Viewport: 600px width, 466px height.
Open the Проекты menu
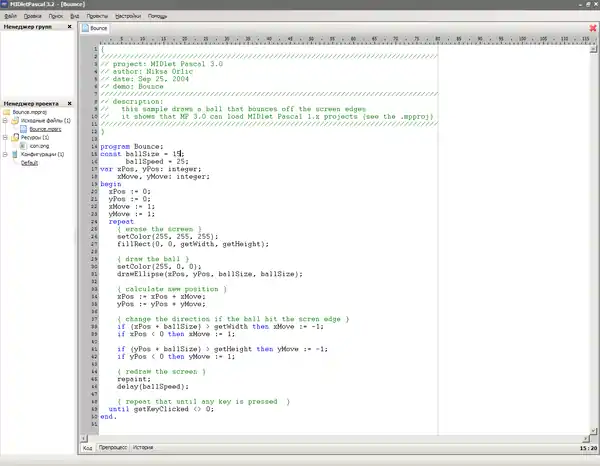click(97, 17)
